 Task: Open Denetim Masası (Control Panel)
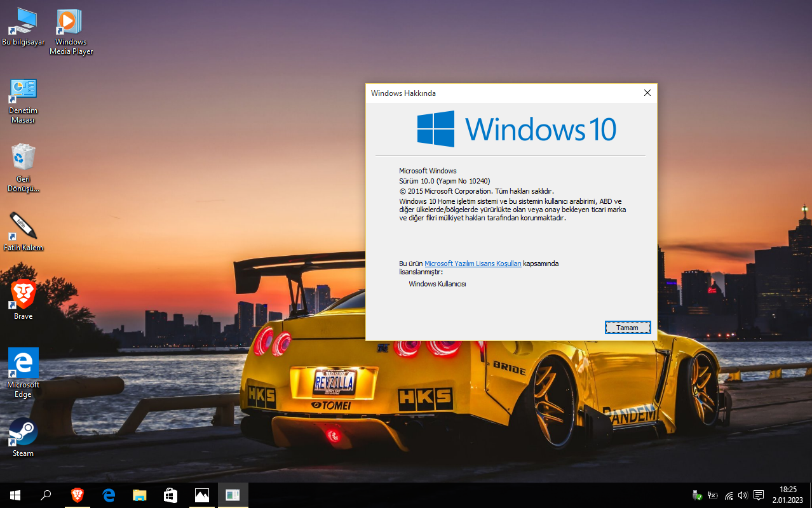[23, 89]
